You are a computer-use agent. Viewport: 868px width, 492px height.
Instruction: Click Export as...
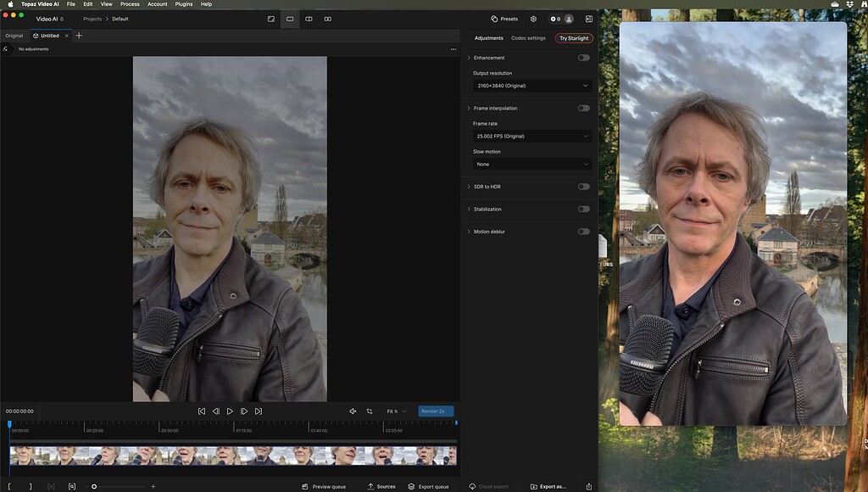click(548, 486)
